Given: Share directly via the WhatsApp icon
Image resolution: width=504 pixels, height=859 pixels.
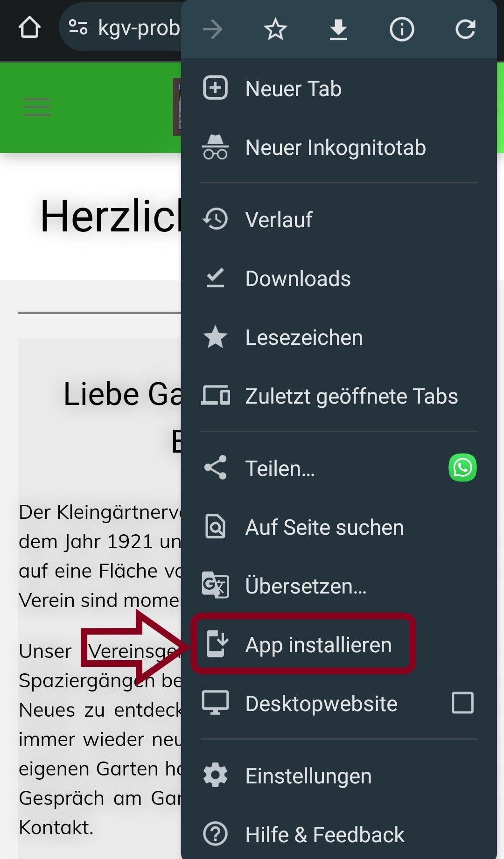Looking at the screenshot, I should [462, 468].
